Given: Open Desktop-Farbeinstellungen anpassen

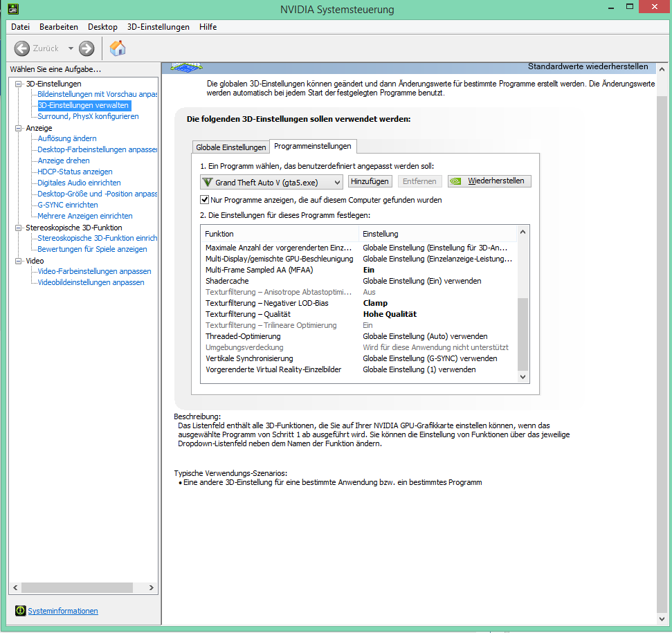Looking at the screenshot, I should [x=98, y=149].
